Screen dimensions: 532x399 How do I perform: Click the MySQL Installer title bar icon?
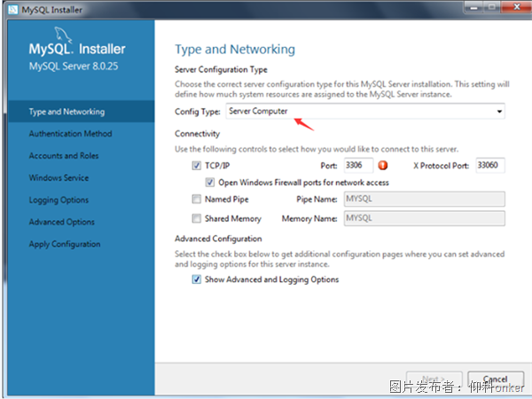pos(10,9)
